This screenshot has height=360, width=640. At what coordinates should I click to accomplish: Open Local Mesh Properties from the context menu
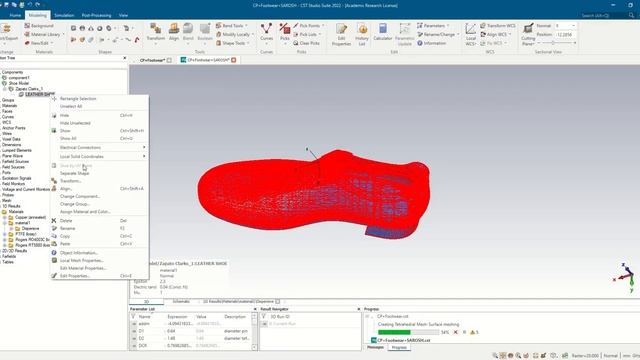tap(99, 260)
